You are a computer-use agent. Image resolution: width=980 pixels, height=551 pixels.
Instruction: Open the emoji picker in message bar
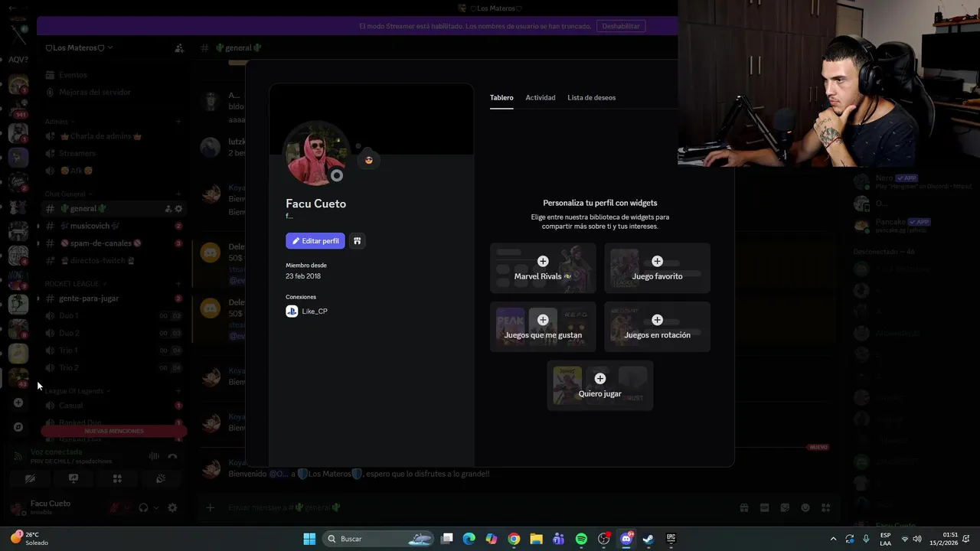(x=805, y=507)
